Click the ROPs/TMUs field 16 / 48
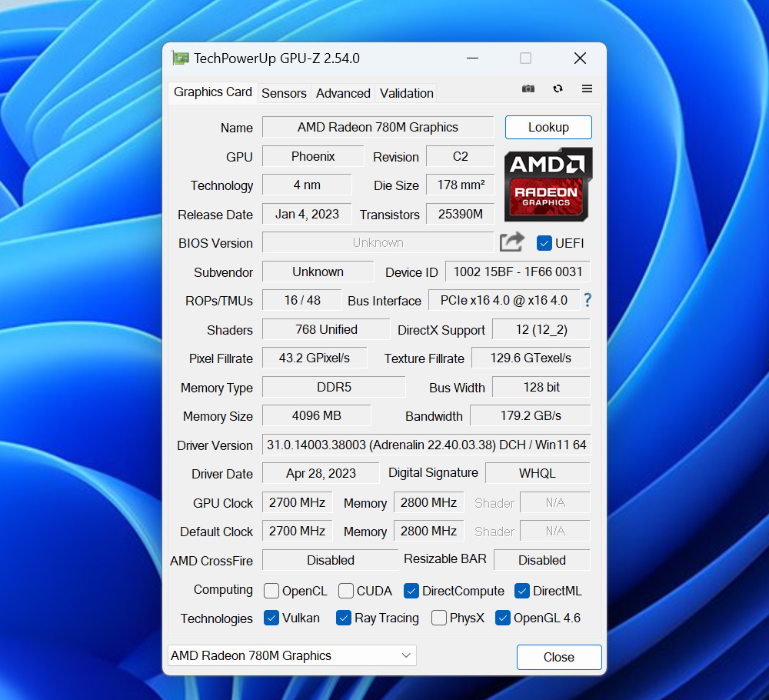Image resolution: width=769 pixels, height=700 pixels. coord(302,300)
